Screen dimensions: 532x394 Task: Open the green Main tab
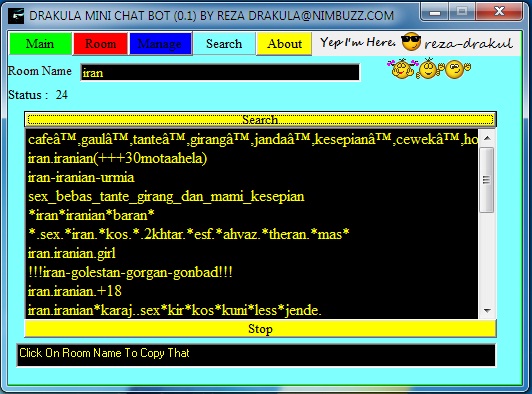pyautogui.click(x=40, y=43)
